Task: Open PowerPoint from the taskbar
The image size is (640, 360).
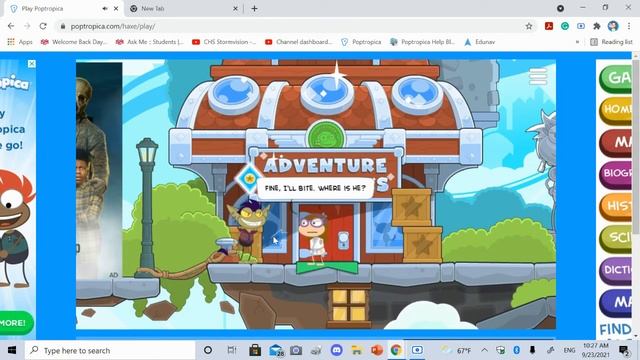Action: 377,350
